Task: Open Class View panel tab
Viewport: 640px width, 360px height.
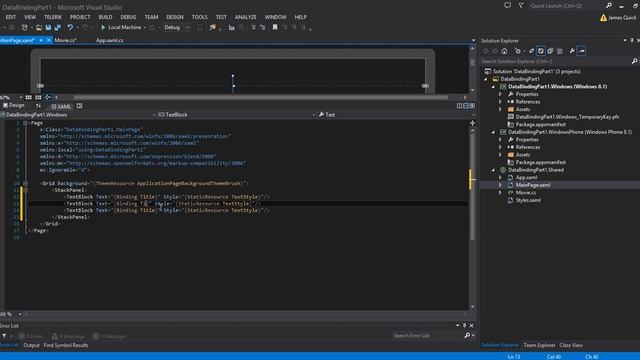Action: [x=571, y=345]
